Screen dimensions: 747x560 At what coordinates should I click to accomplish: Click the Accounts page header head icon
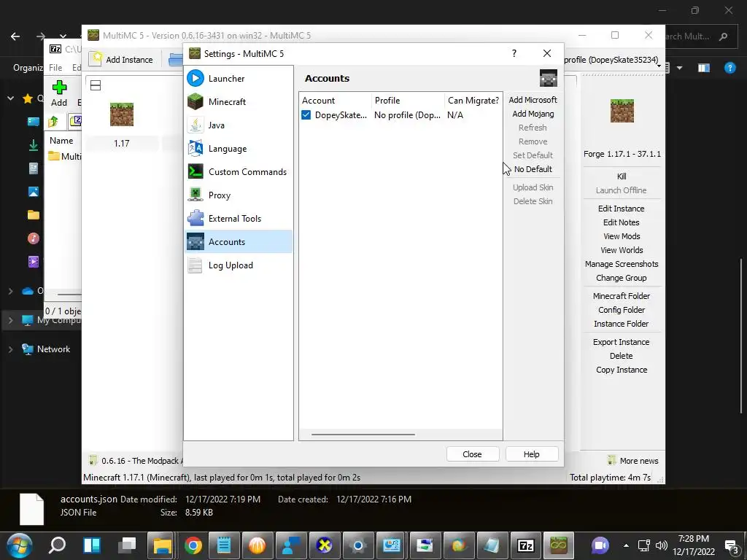[x=549, y=78]
